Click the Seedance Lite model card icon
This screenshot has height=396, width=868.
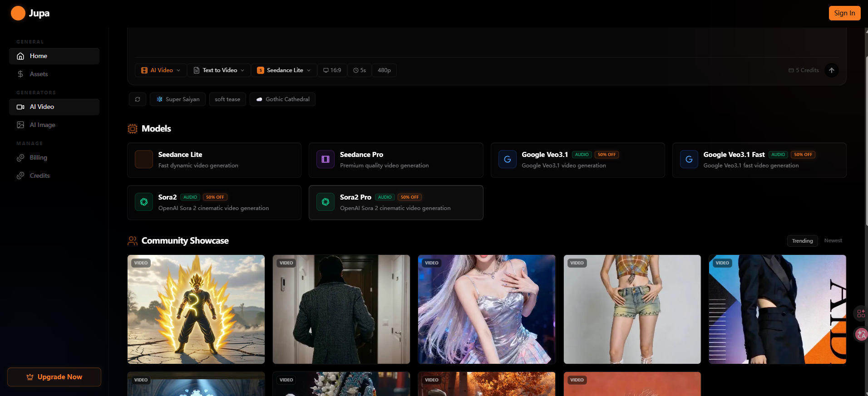(144, 159)
